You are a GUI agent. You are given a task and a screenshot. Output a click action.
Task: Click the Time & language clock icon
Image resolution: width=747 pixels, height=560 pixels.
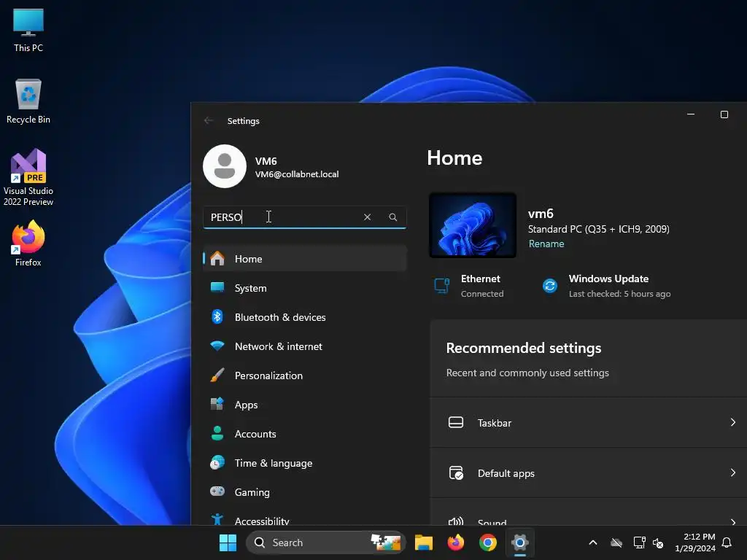[x=217, y=463]
